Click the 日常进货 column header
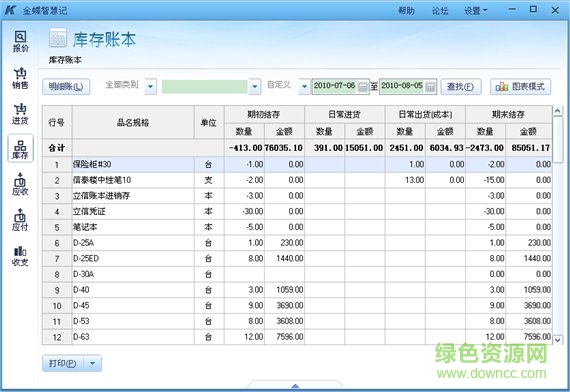The width and height of the screenshot is (570, 392). (344, 115)
